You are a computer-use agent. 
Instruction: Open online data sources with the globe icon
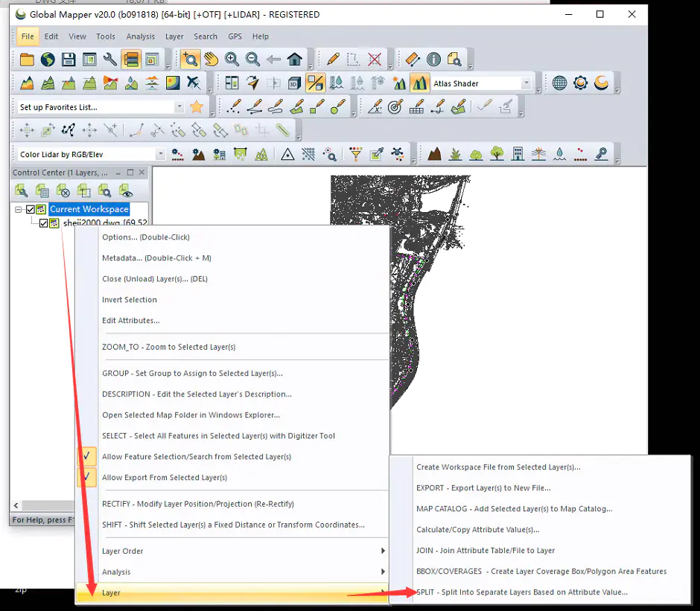click(48, 60)
